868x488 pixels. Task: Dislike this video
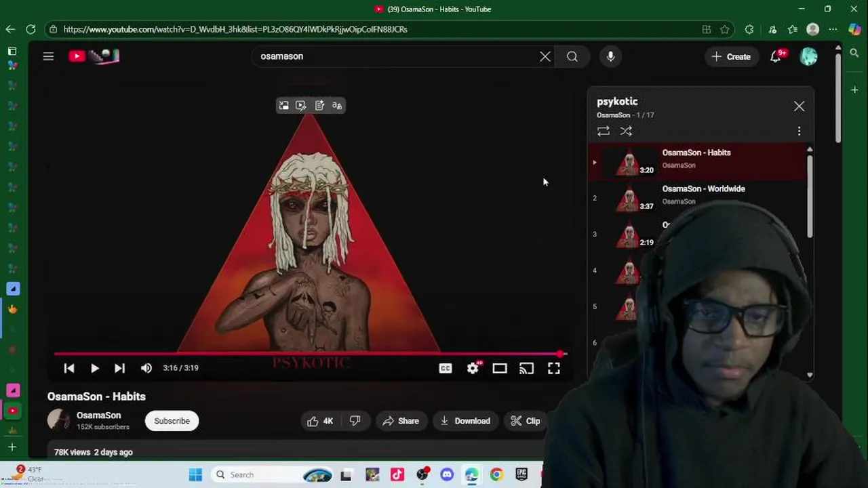click(x=355, y=421)
